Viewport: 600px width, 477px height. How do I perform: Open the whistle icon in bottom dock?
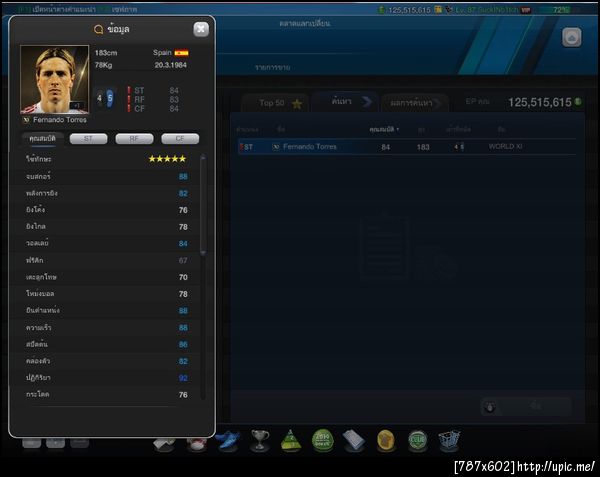[x=165, y=444]
